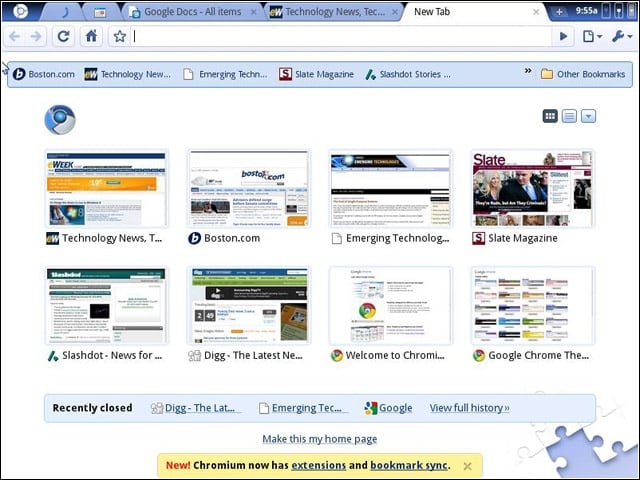
Task: Dismiss the Chromium extensions notification
Action: pyautogui.click(x=468, y=466)
